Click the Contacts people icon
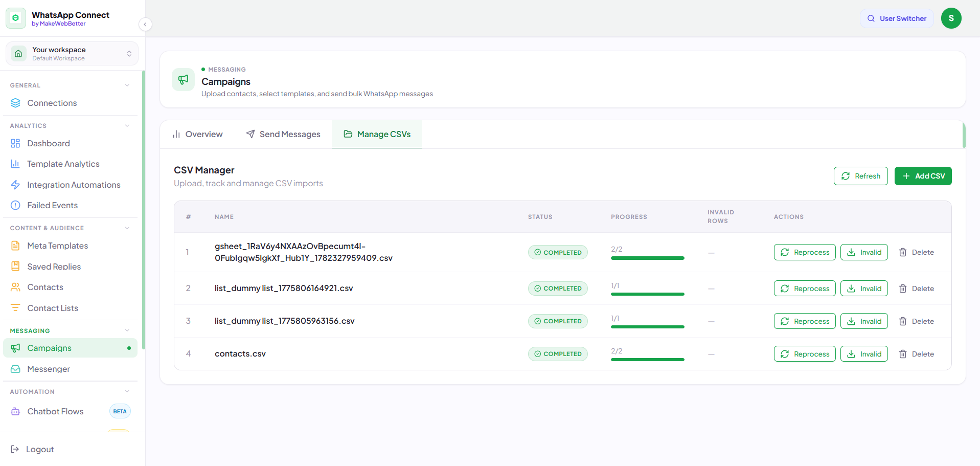The width and height of the screenshot is (980, 466). pos(16,287)
